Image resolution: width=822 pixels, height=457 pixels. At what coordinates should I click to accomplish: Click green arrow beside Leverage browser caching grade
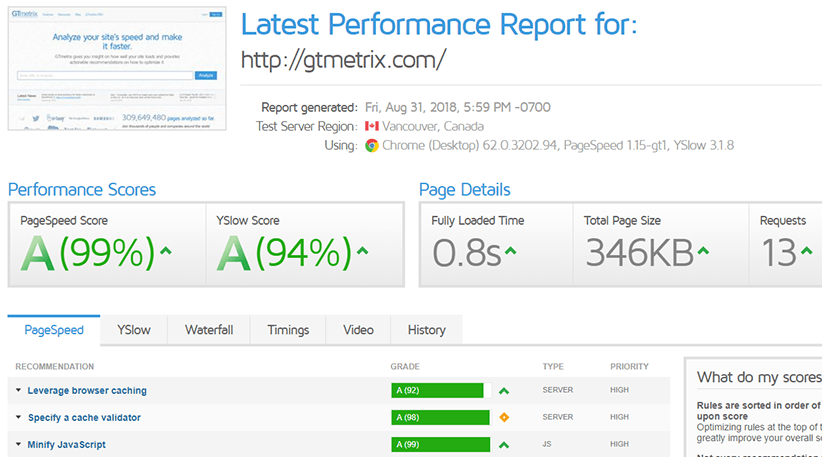pos(504,391)
